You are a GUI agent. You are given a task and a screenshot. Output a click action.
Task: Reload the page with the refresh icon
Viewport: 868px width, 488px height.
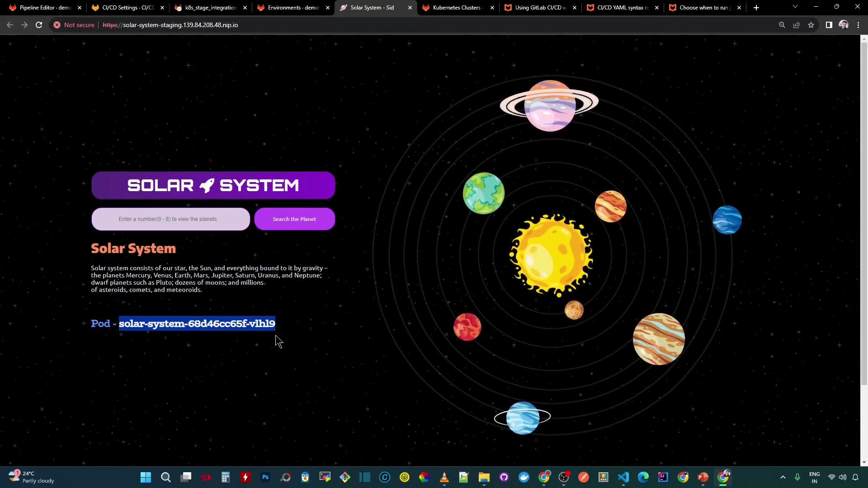39,25
